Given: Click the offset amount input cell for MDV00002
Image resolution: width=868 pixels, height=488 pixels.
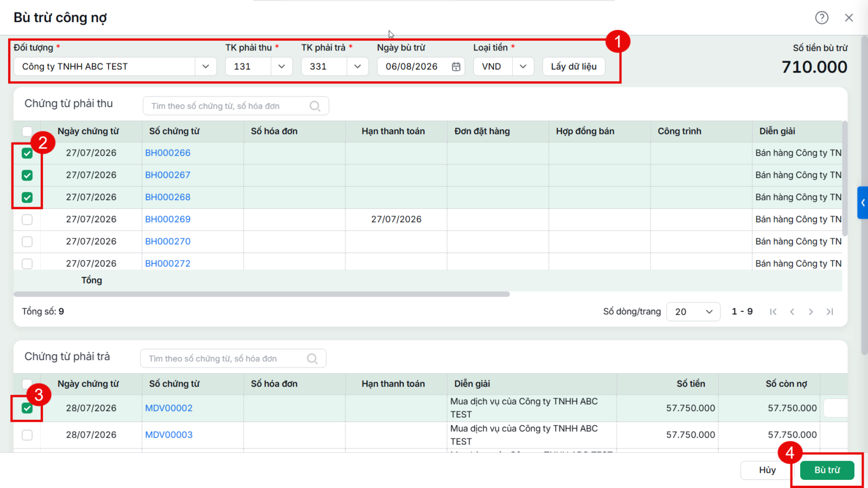Looking at the screenshot, I should click(835, 408).
